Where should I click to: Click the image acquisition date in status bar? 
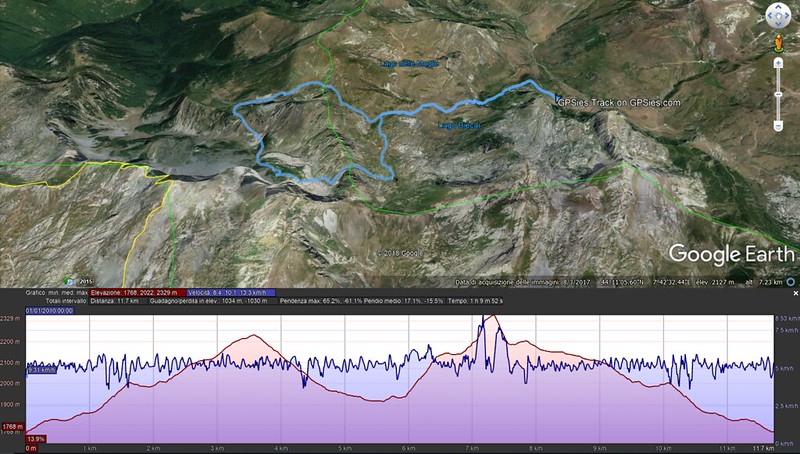tap(523, 282)
